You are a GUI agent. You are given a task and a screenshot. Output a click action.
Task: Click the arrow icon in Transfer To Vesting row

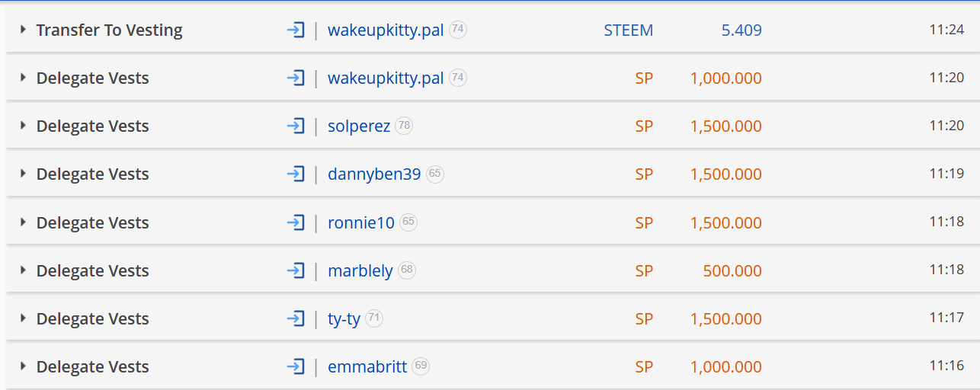pos(296,30)
